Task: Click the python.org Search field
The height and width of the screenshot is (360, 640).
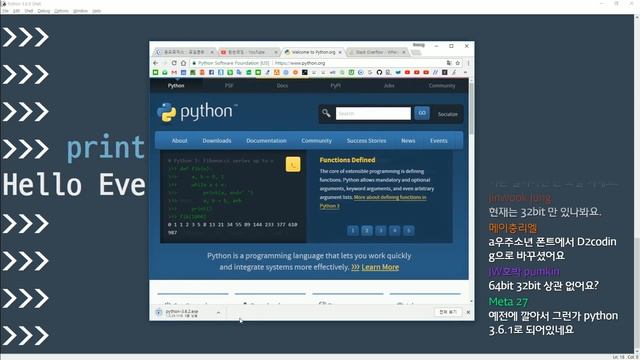Action: (373, 113)
